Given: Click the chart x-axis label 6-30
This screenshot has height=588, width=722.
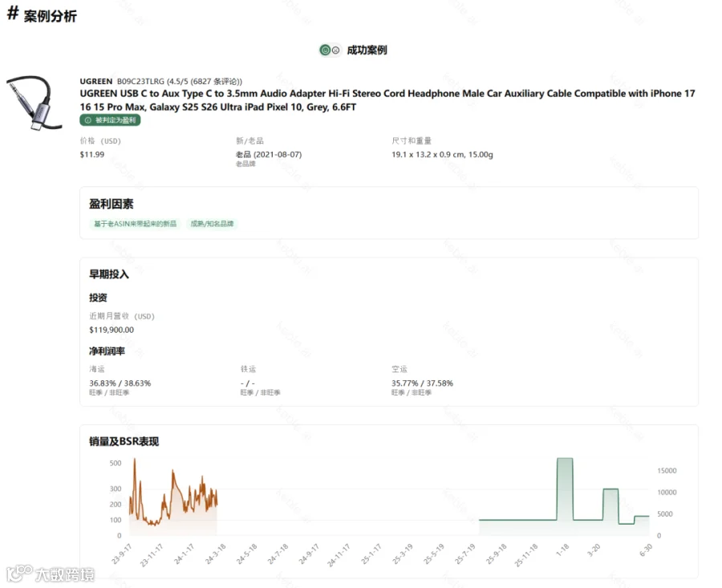Looking at the screenshot, I should point(646,549).
